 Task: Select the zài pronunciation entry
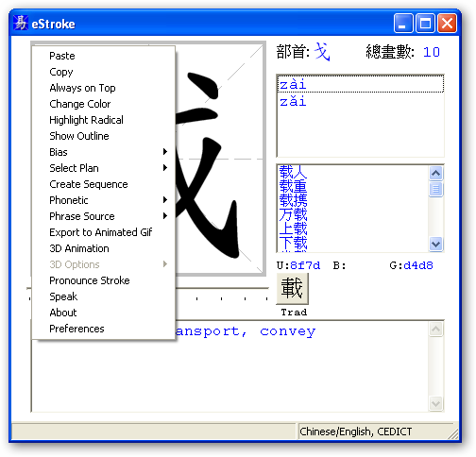(x=361, y=84)
